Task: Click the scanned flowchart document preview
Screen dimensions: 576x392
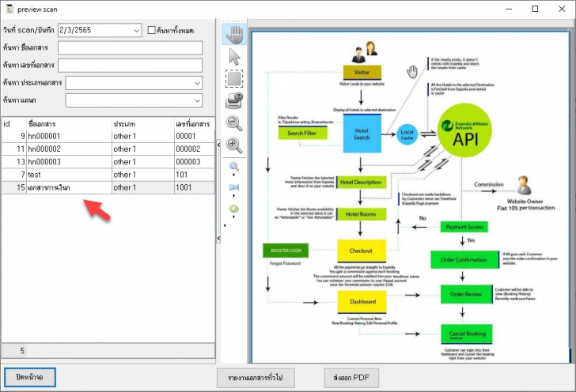Action: (x=410, y=198)
